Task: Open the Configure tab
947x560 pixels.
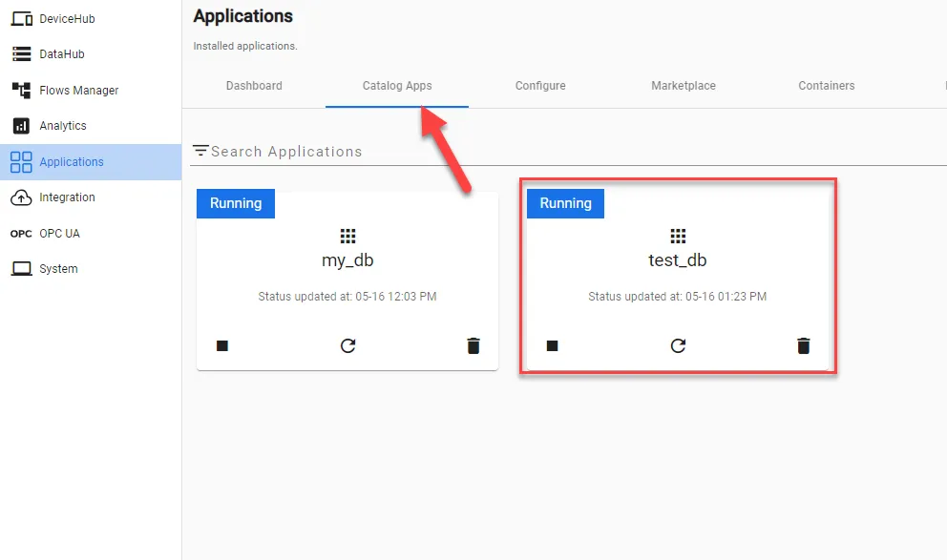Action: 540,86
